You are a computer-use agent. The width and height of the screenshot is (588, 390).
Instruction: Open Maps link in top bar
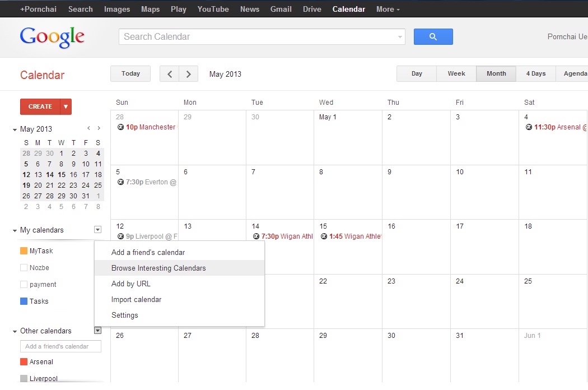pos(151,9)
